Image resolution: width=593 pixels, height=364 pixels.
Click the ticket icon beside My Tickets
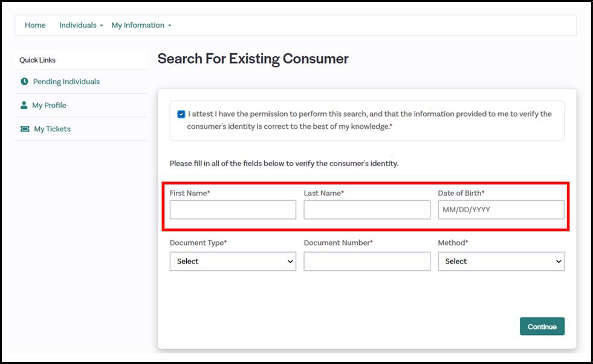click(25, 129)
